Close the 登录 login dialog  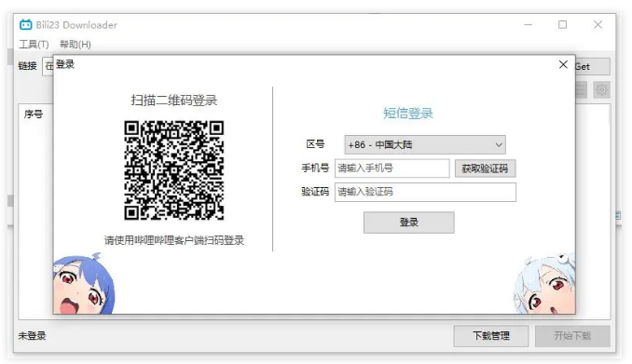(563, 64)
